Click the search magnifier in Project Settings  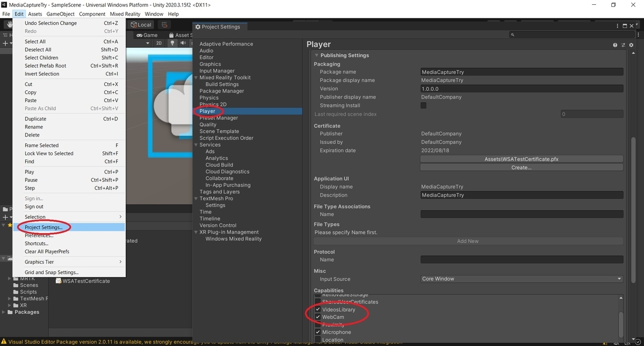[x=513, y=35]
